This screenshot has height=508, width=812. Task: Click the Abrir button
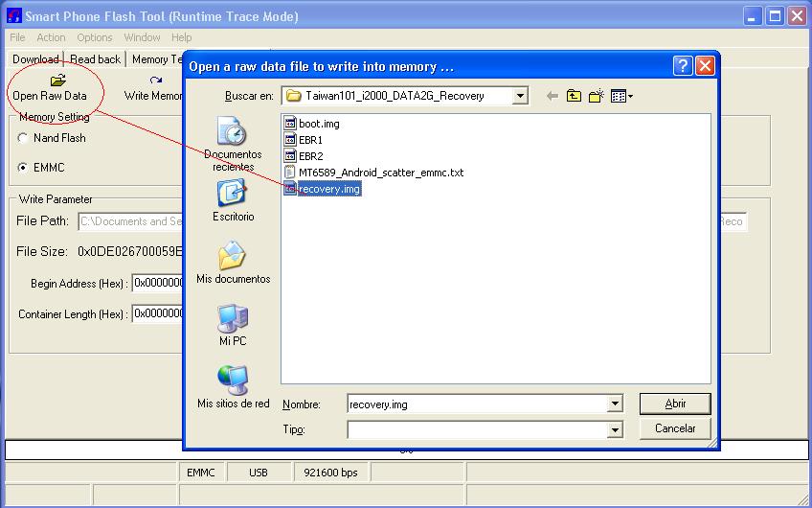(x=675, y=404)
